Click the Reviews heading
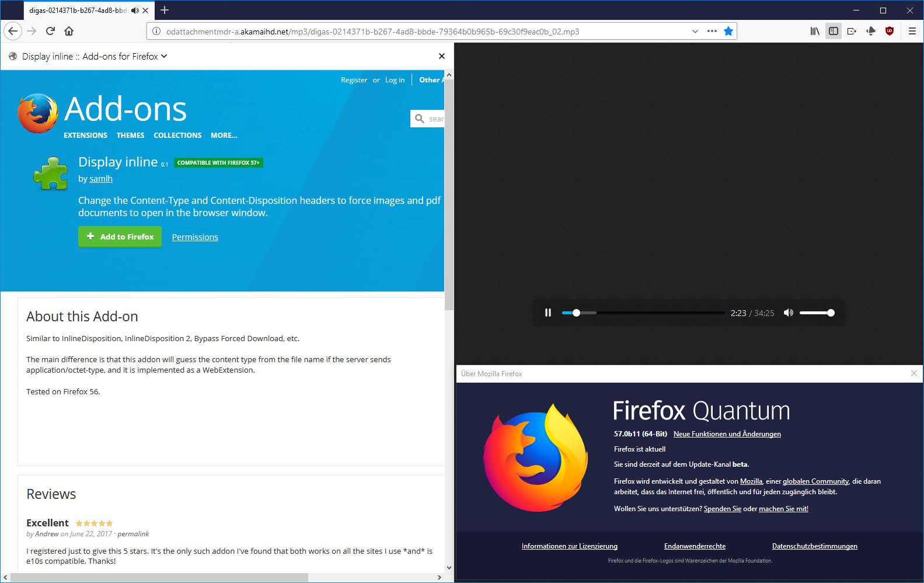 51,494
